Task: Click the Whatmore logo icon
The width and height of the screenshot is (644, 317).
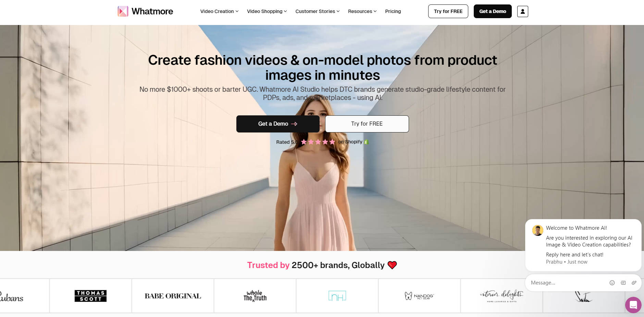Action: point(122,11)
